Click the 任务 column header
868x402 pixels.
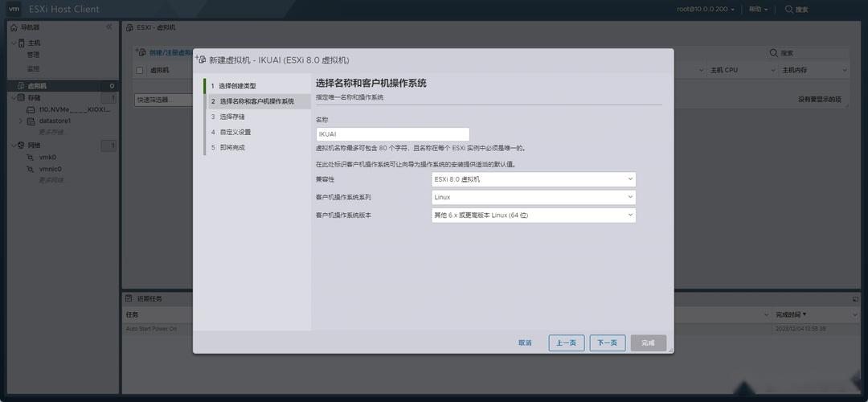coord(132,314)
